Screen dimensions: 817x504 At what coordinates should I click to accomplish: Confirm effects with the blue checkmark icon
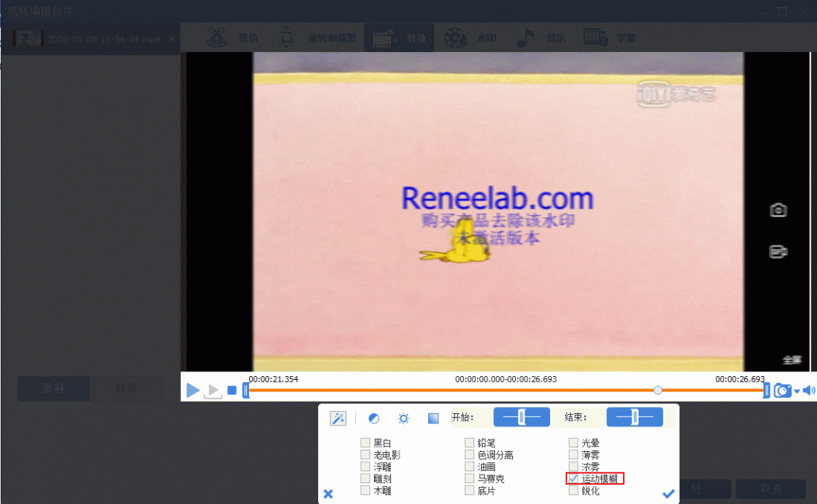point(669,493)
